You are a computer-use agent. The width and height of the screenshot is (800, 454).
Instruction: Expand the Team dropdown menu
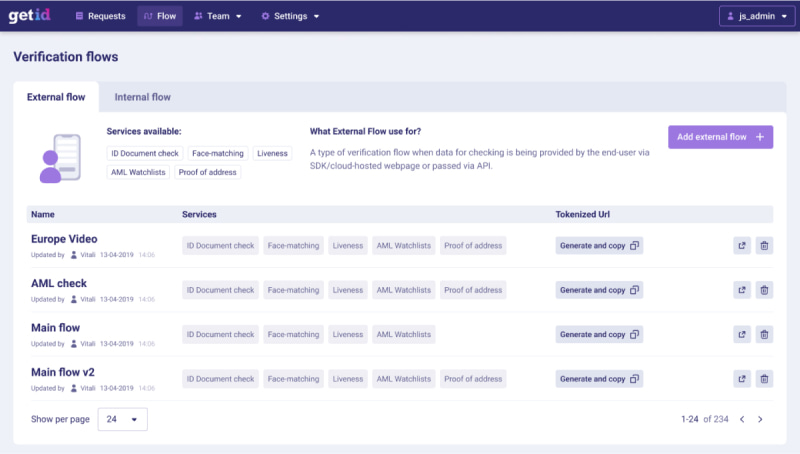[217, 16]
